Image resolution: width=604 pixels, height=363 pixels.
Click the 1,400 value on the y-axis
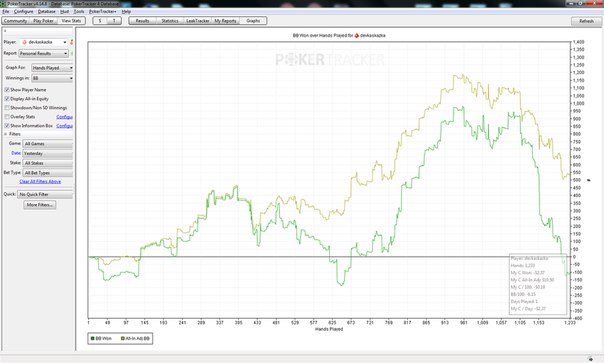point(578,42)
